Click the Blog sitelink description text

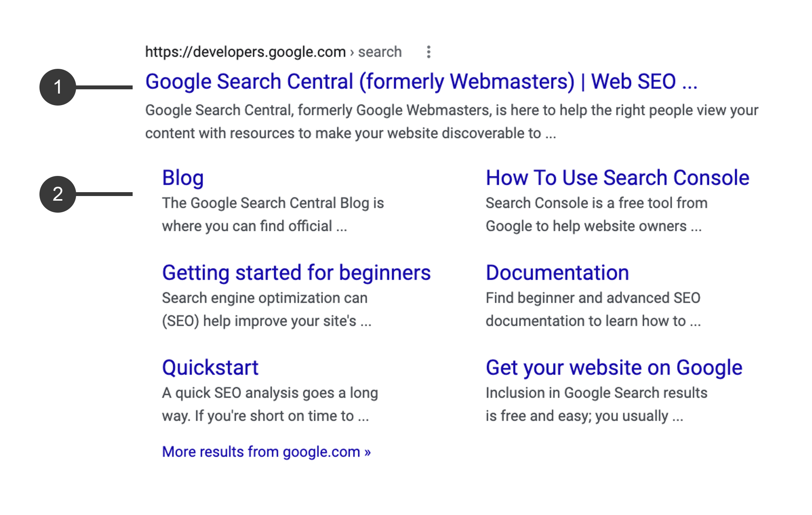pyautogui.click(x=273, y=214)
